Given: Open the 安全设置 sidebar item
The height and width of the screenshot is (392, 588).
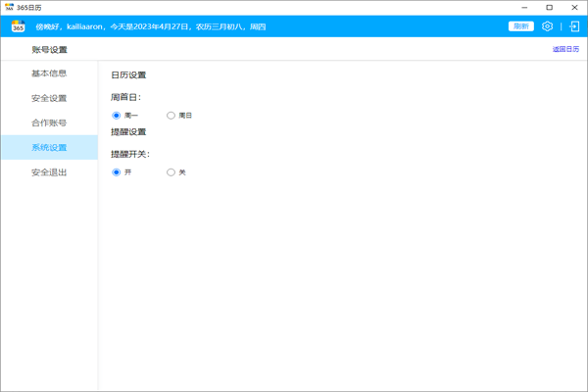Looking at the screenshot, I should pos(49,98).
